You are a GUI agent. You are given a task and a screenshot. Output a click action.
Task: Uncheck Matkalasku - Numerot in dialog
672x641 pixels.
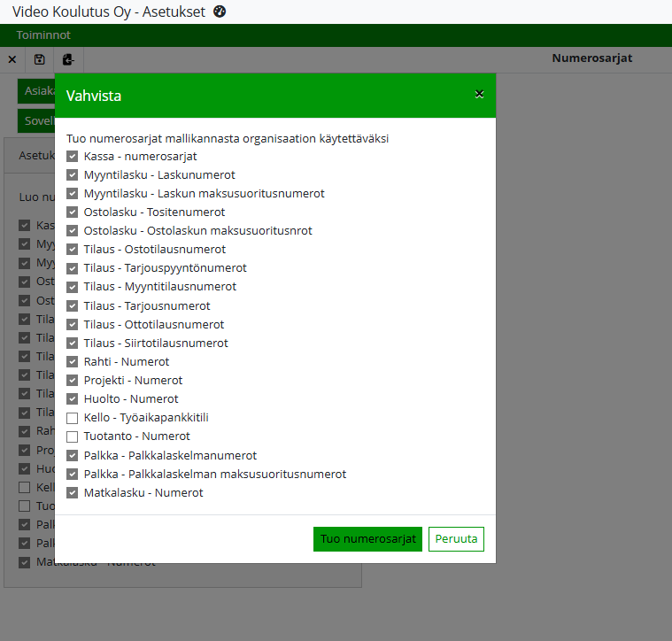tap(73, 493)
